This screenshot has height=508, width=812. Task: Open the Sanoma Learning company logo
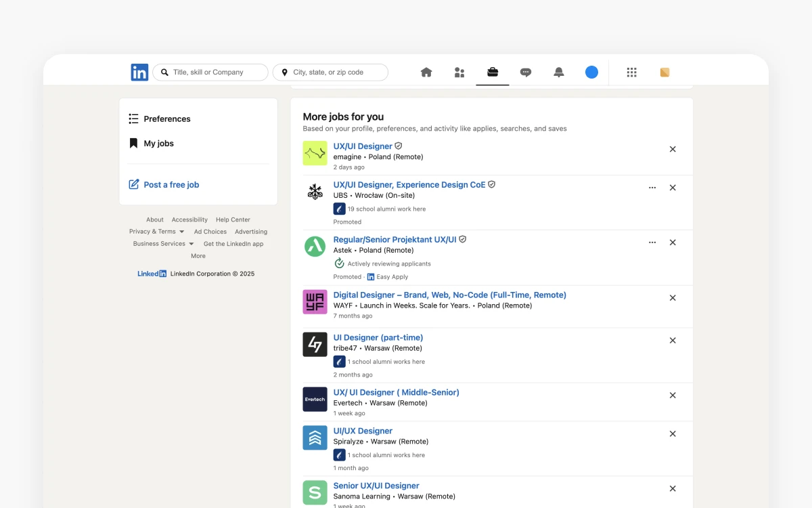pyautogui.click(x=315, y=493)
